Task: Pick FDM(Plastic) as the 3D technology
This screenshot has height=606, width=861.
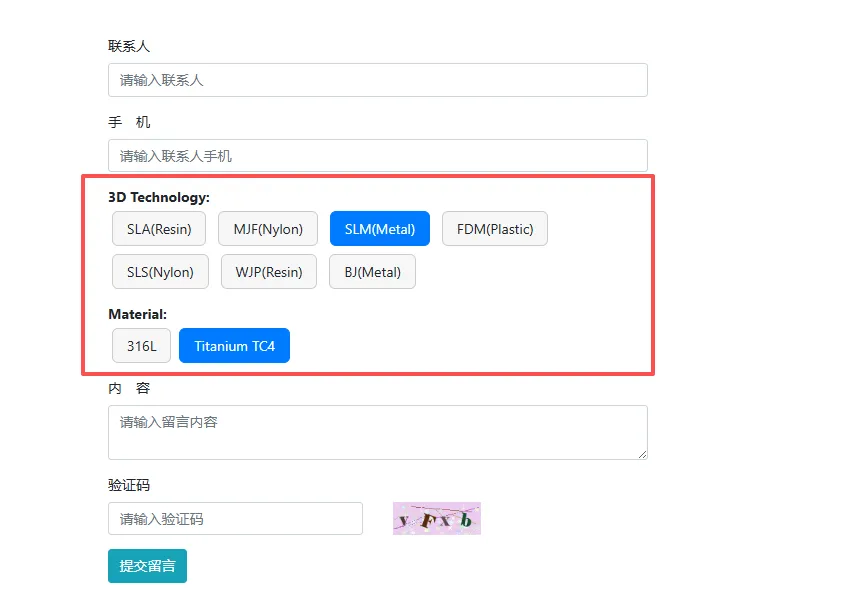Action: [x=495, y=229]
